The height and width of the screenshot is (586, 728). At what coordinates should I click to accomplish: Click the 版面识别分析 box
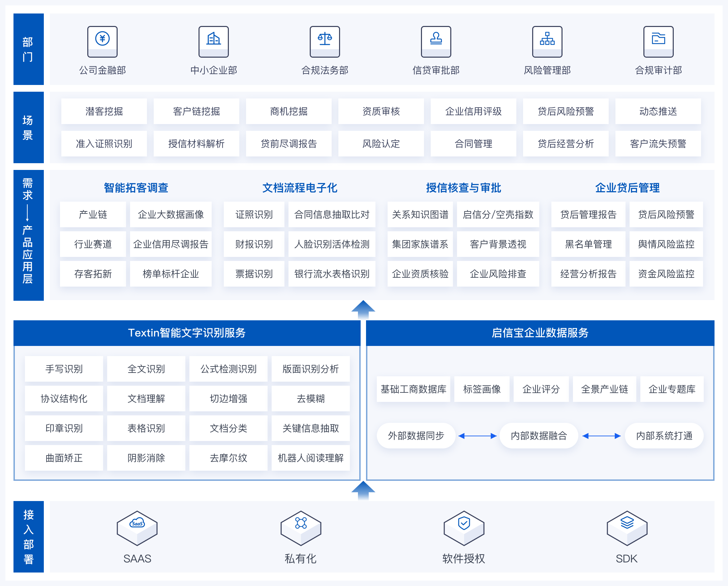[x=311, y=369]
